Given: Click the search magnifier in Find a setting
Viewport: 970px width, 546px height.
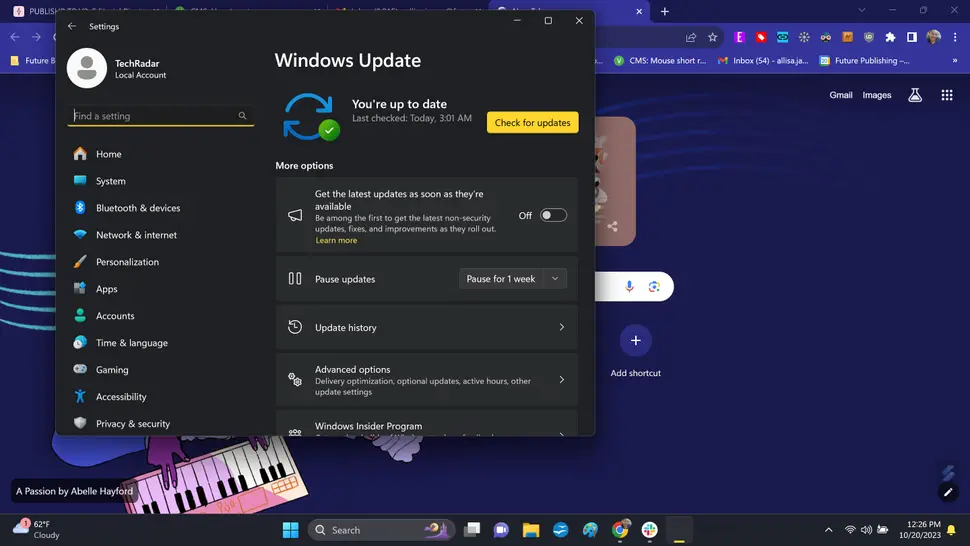Looking at the screenshot, I should pos(242,116).
